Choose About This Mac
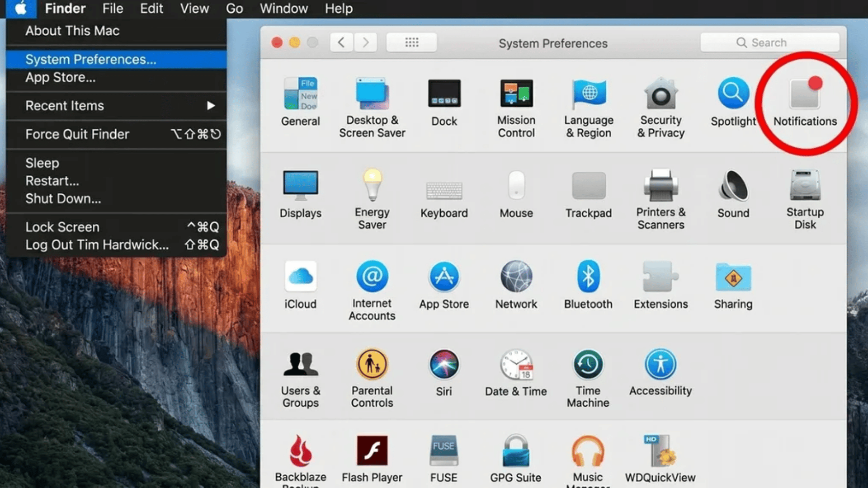This screenshot has height=488, width=868. tap(116, 31)
